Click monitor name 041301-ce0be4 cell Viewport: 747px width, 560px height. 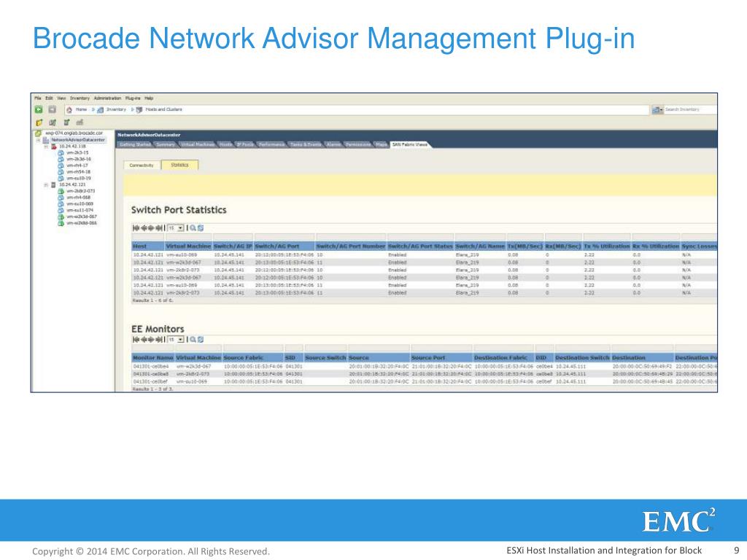tap(150, 367)
